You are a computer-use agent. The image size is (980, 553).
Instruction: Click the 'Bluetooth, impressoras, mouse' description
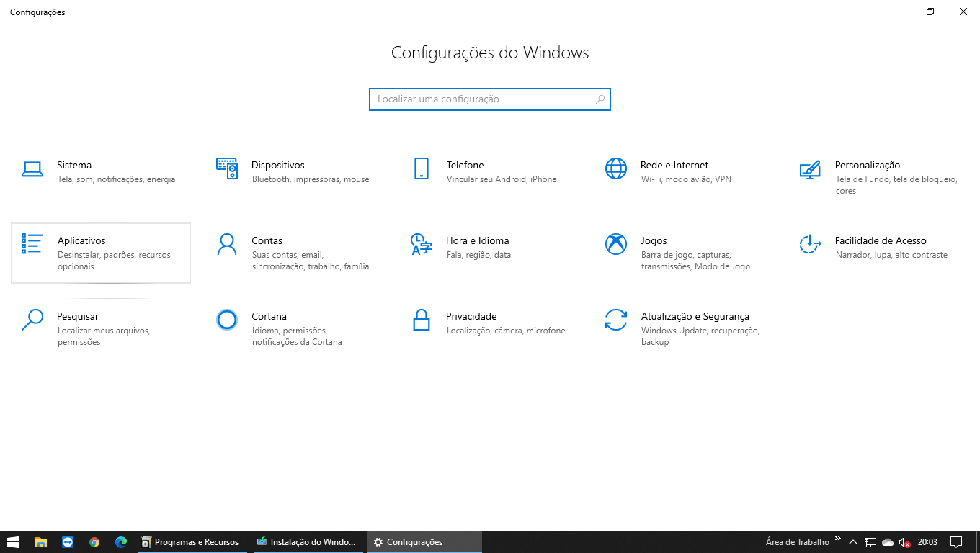tap(311, 179)
